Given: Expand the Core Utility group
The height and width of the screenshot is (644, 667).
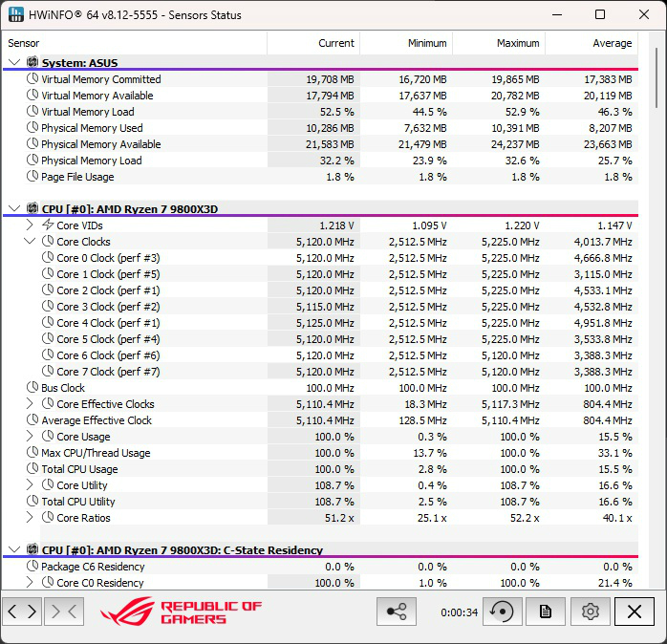Looking at the screenshot, I should 30,484.
